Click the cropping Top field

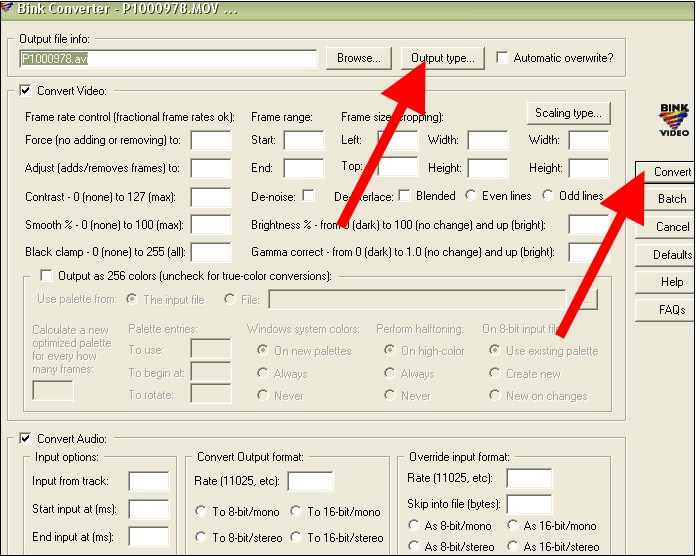(x=397, y=167)
